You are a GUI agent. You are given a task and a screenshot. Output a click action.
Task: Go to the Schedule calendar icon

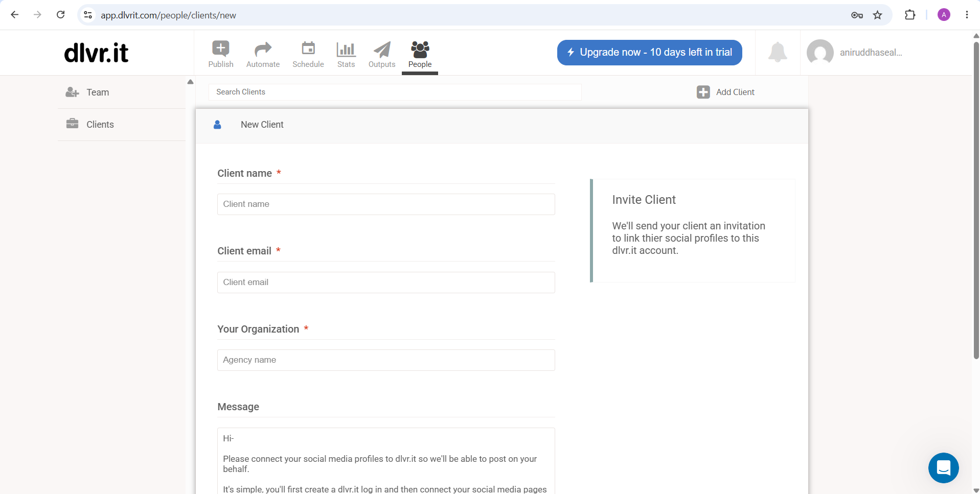coord(308,49)
